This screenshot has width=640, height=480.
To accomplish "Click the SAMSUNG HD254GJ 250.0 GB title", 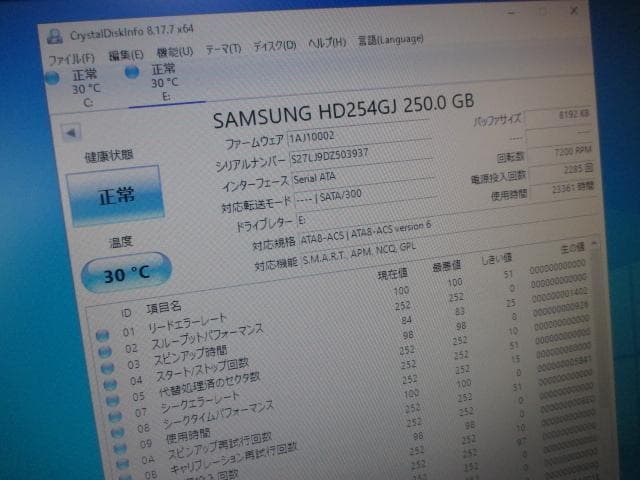I will coord(343,109).
